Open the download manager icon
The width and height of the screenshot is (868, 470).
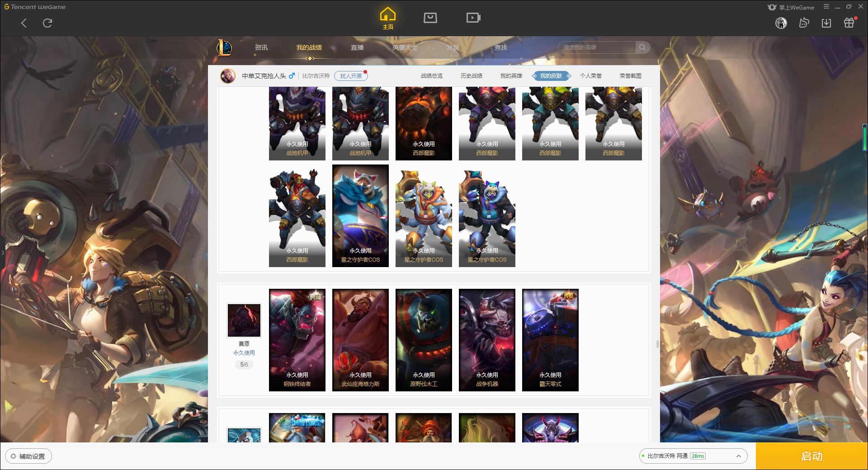826,23
